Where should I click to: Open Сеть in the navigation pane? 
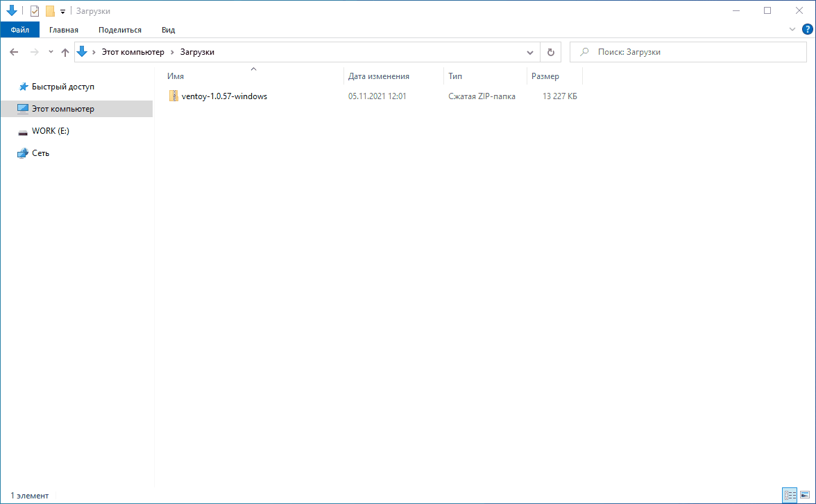click(x=40, y=153)
